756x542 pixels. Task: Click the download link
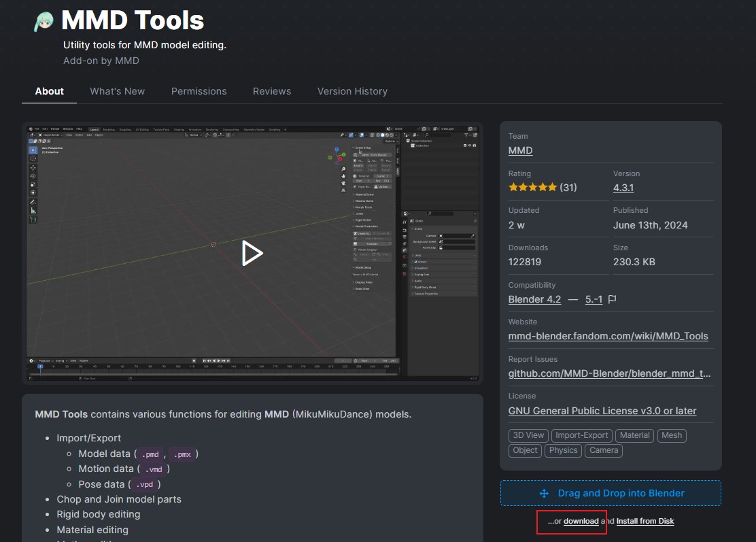pyautogui.click(x=581, y=522)
